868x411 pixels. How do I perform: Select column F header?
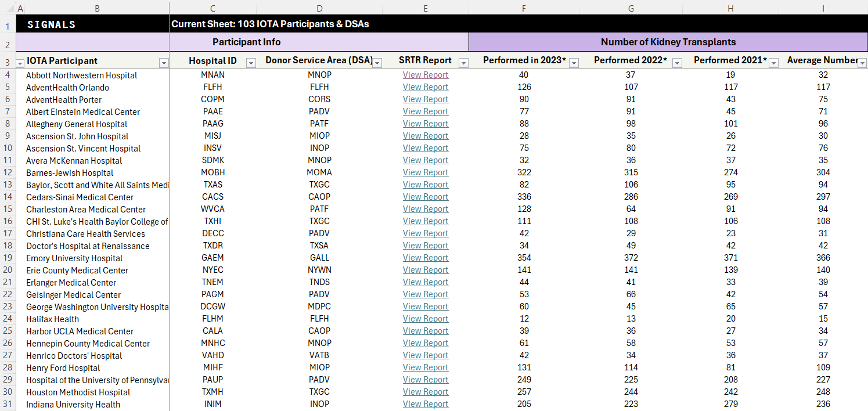[524, 8]
